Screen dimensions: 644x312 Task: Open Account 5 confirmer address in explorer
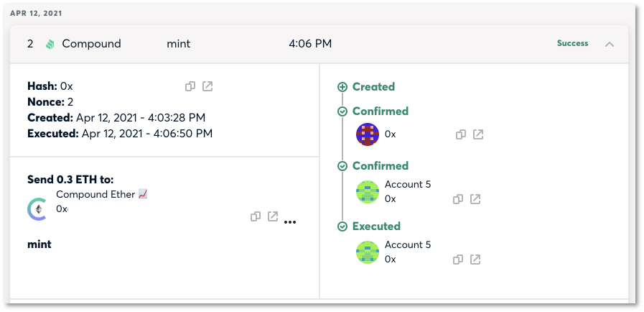coord(475,199)
